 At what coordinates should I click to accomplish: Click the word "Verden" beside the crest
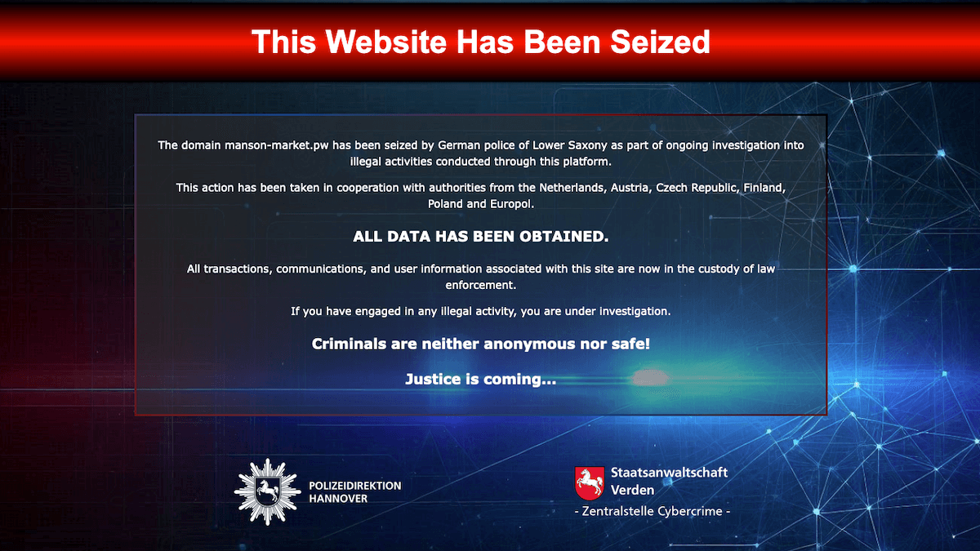[633, 491]
